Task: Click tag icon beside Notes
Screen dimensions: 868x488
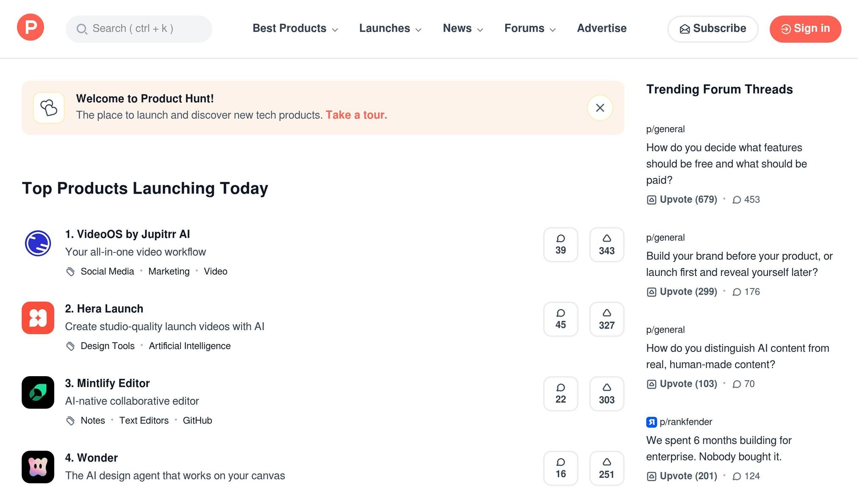Action: [x=70, y=421]
